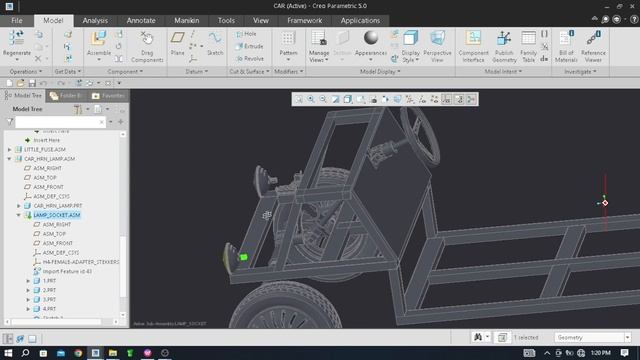640x360 pixels.
Task: Collapse LAMP_SOCKET.ASM node
Action: [x=19, y=215]
